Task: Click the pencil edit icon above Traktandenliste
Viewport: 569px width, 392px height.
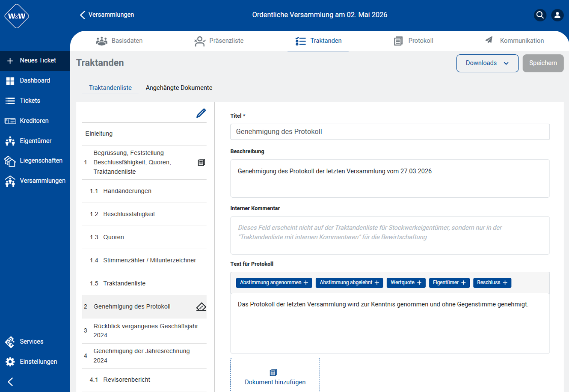Action: [201, 113]
